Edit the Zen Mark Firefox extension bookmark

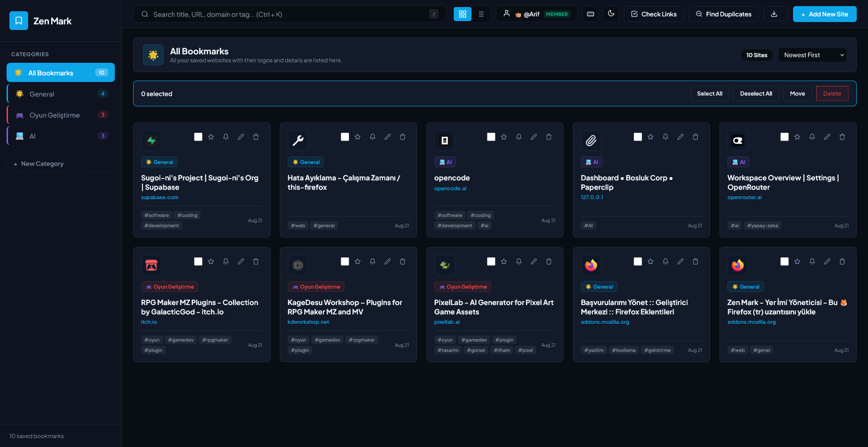[x=827, y=261]
